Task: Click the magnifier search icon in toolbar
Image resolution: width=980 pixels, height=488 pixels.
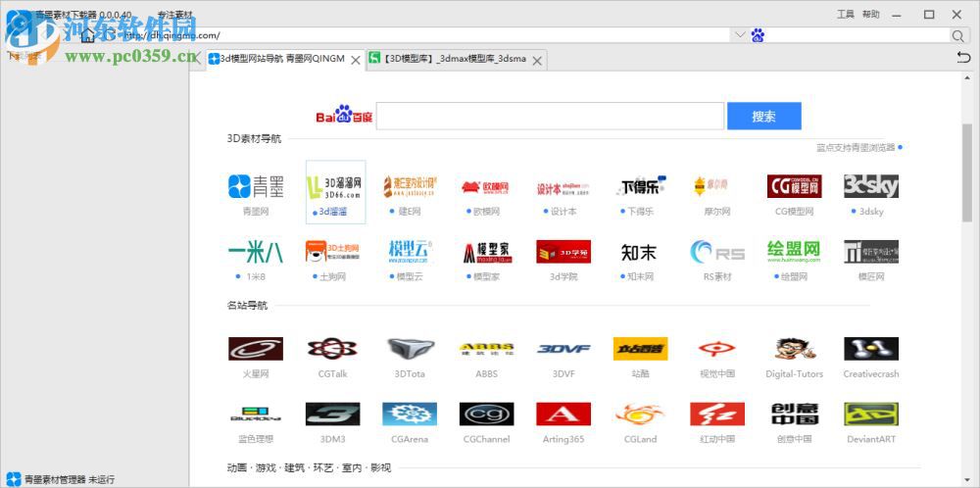Action: pyautogui.click(x=957, y=35)
